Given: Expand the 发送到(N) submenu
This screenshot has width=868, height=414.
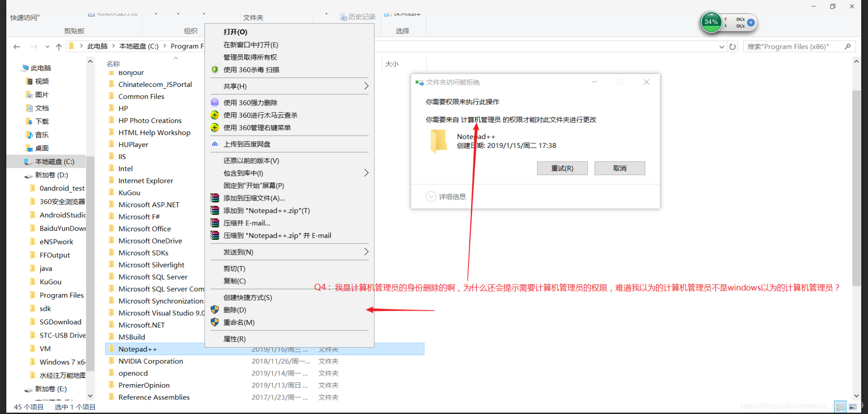Looking at the screenshot, I should click(x=366, y=252).
